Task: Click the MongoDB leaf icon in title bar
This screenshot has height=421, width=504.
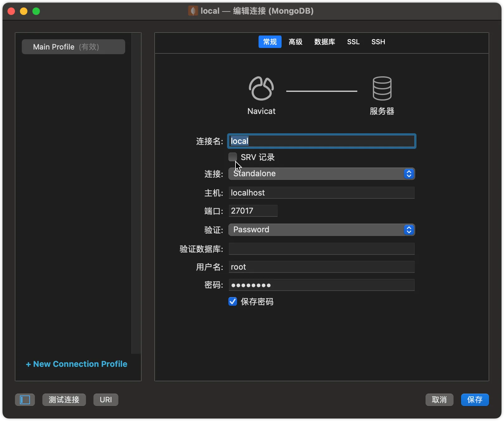Action: coord(193,11)
